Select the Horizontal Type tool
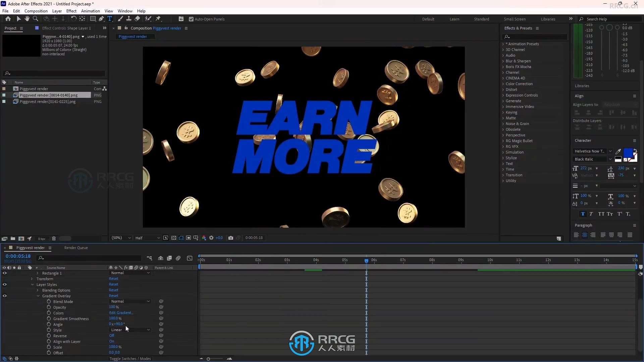Image resolution: width=644 pixels, height=362 pixels. [x=110, y=19]
